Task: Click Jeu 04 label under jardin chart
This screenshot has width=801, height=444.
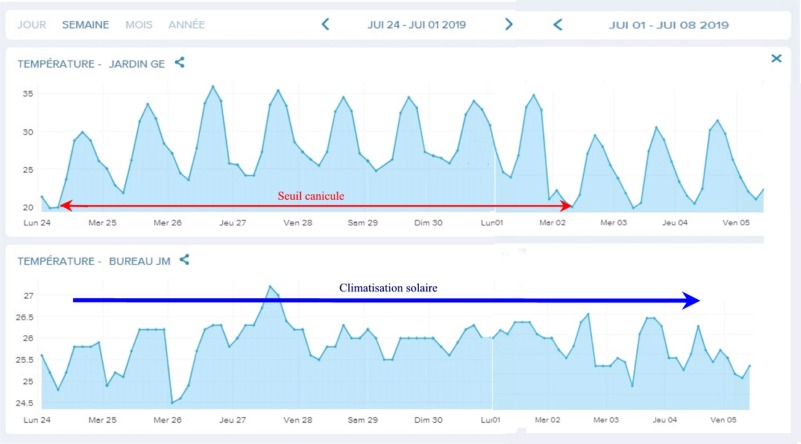Action: point(675,223)
